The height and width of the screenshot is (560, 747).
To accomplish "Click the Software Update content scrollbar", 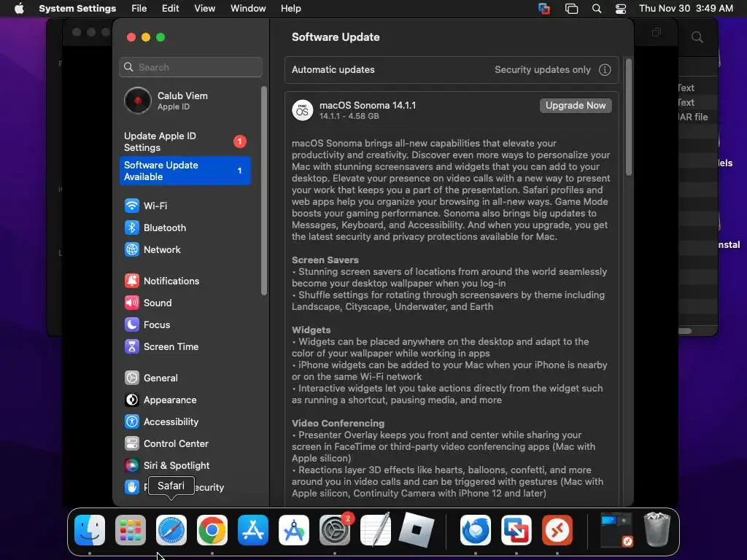I will (x=629, y=117).
